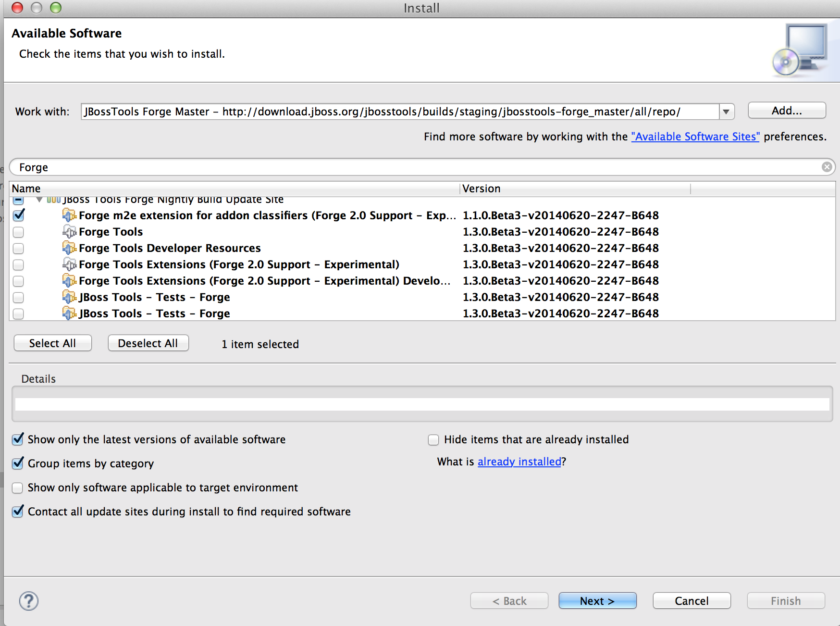Click the red close window button
Image resolution: width=840 pixels, height=626 pixels.
pyautogui.click(x=17, y=8)
